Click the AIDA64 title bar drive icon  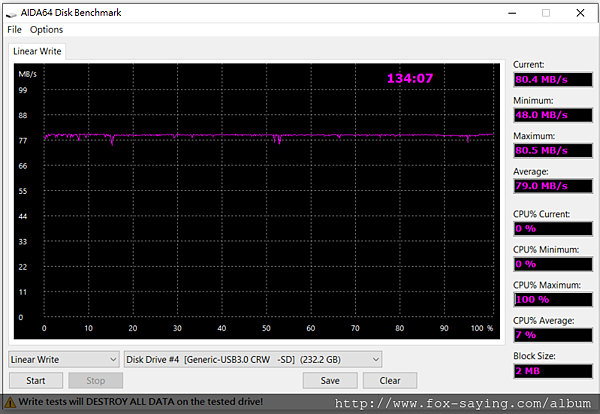(x=11, y=13)
